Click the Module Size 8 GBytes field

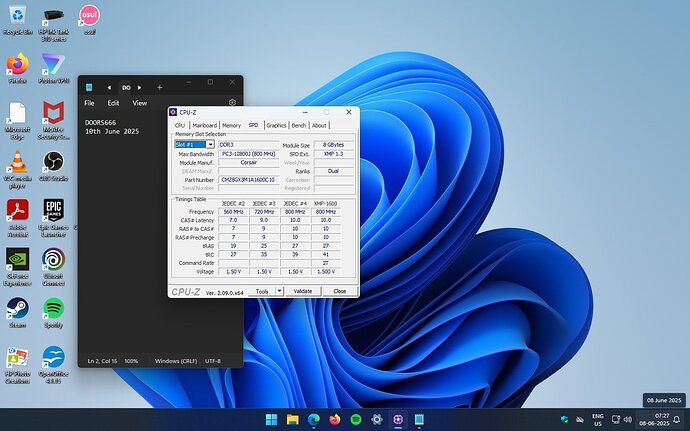click(334, 144)
